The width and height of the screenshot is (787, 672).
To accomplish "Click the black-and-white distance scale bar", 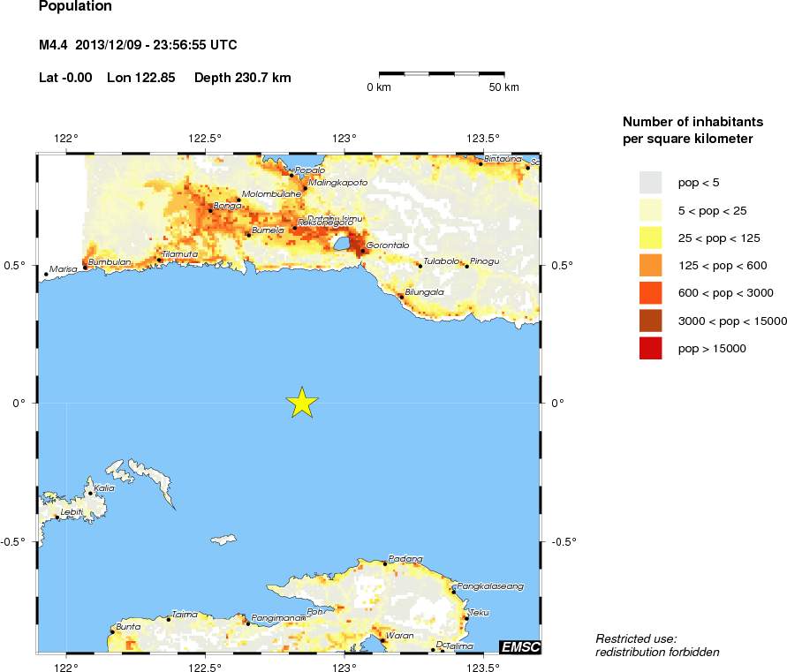I will point(442,74).
